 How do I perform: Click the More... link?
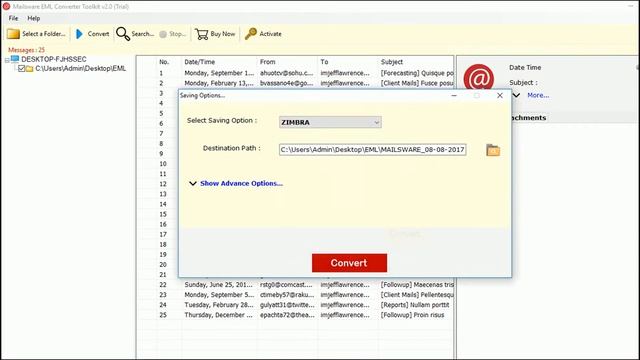click(x=538, y=95)
